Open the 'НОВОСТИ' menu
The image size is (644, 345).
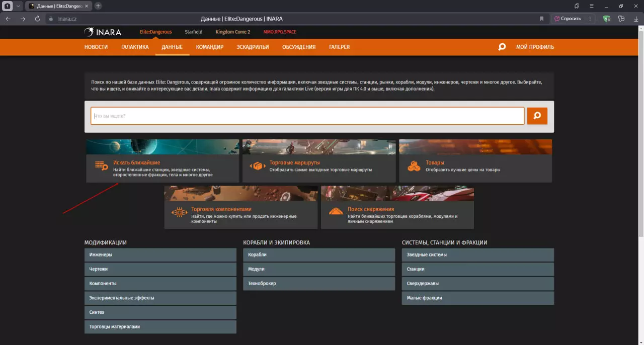(96, 47)
